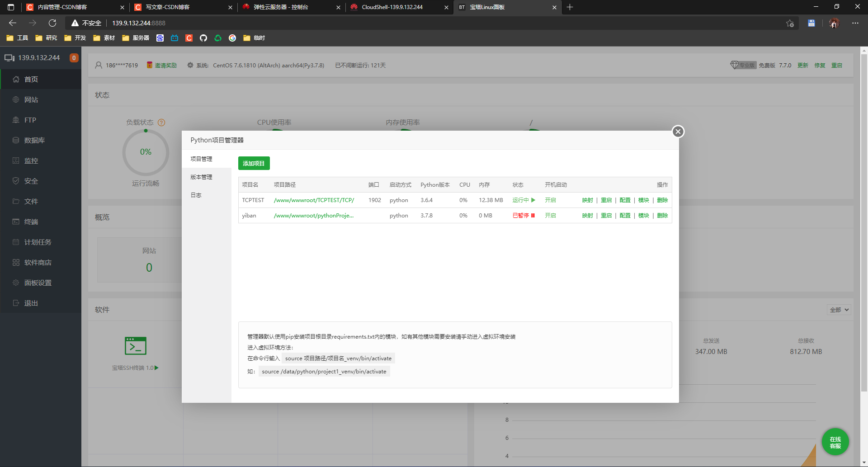Click the 在线客服 floating button
Viewport: 868px width, 467px height.
[x=835, y=442]
